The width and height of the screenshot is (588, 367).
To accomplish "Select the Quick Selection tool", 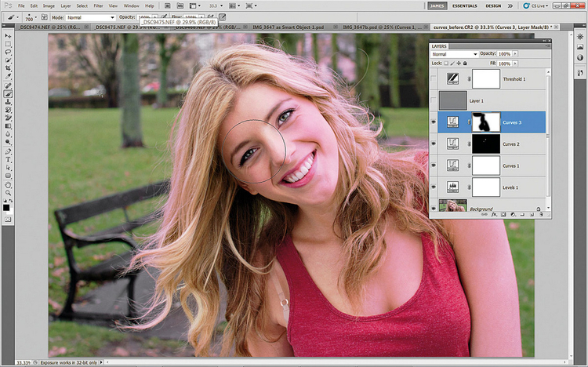I will 8,60.
